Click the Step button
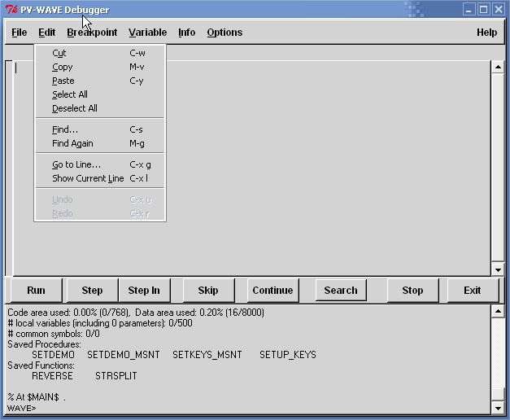 point(92,290)
